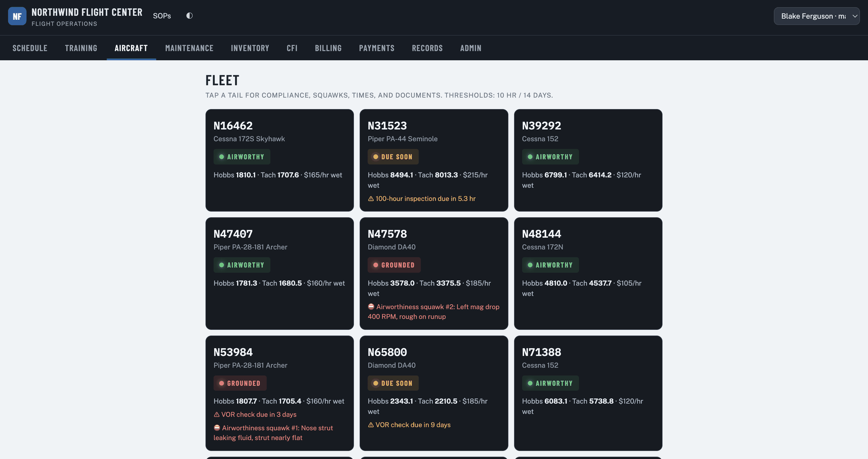Click the Airworthy badge on N16462

[x=242, y=157]
